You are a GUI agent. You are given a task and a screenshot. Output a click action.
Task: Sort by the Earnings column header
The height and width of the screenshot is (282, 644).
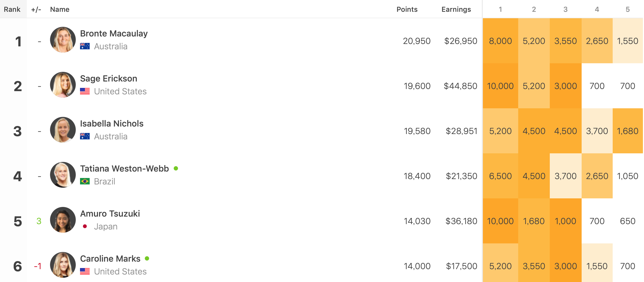(x=456, y=9)
